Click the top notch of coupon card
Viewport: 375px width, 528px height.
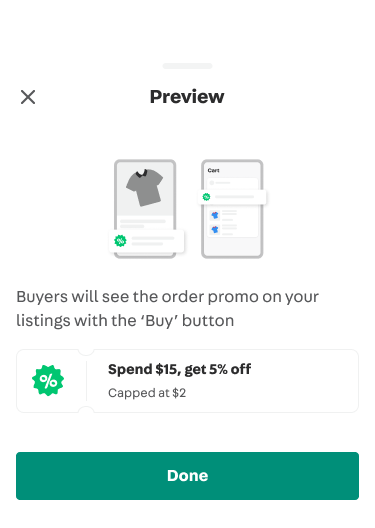coord(86,352)
